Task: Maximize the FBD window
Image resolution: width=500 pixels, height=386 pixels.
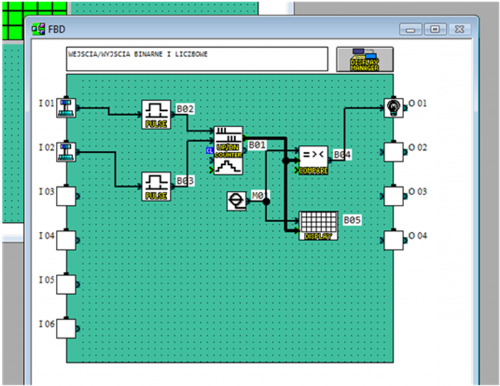Action: pyautogui.click(x=435, y=29)
